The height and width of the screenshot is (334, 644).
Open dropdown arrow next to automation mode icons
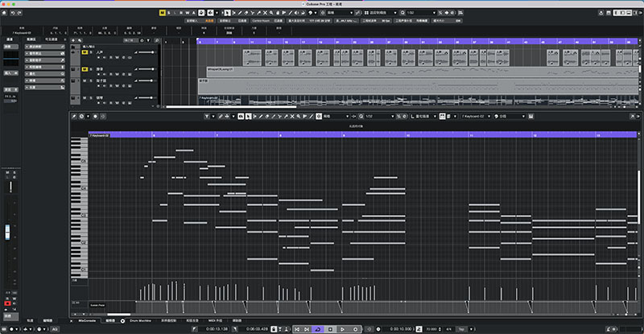pyautogui.click(x=217, y=13)
